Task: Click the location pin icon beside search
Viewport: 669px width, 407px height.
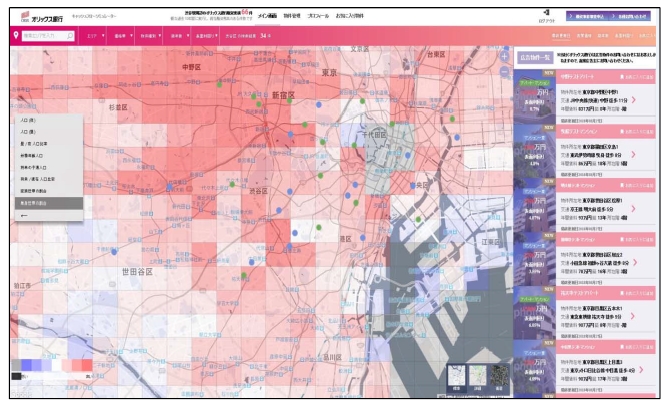Action: point(16,35)
